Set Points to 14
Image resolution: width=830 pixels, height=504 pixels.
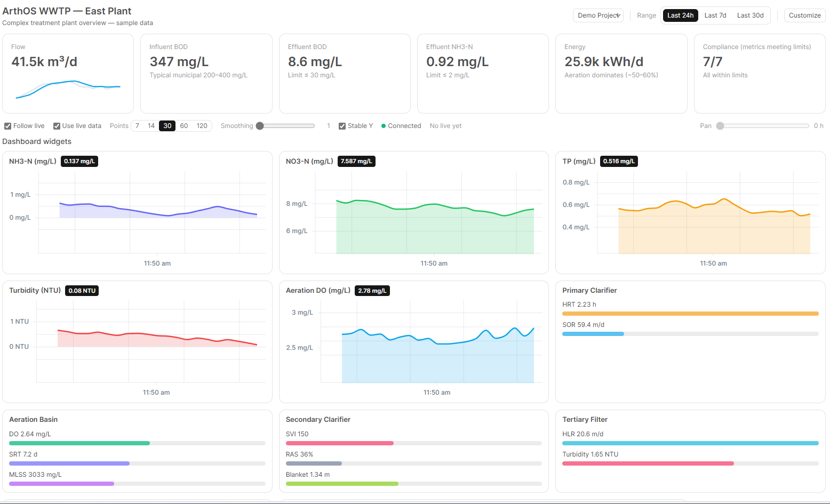coord(151,126)
